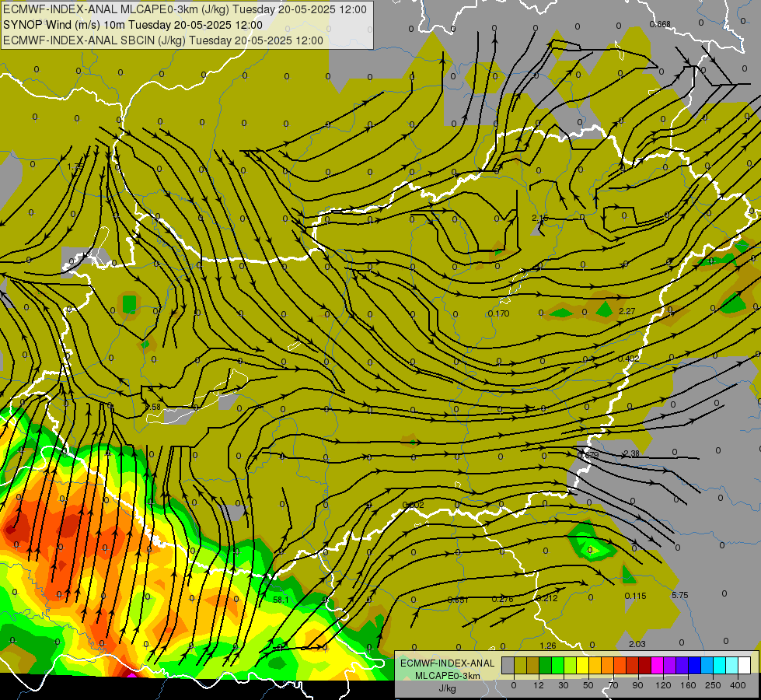The image size is (761, 700).
Task: Click the MLCAPE0-3km header line at top
Action: [184, 9]
